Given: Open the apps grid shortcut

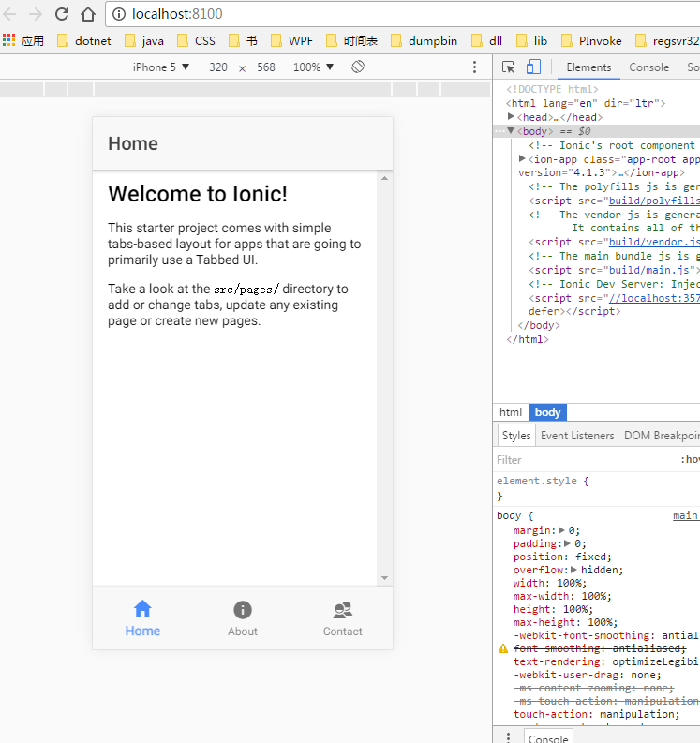Looking at the screenshot, I should coord(9,40).
